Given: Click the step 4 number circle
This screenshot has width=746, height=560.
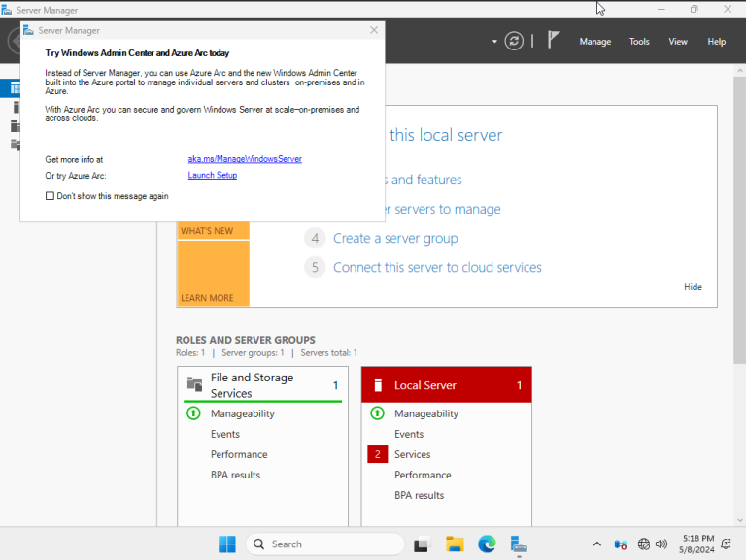Looking at the screenshot, I should tap(315, 238).
